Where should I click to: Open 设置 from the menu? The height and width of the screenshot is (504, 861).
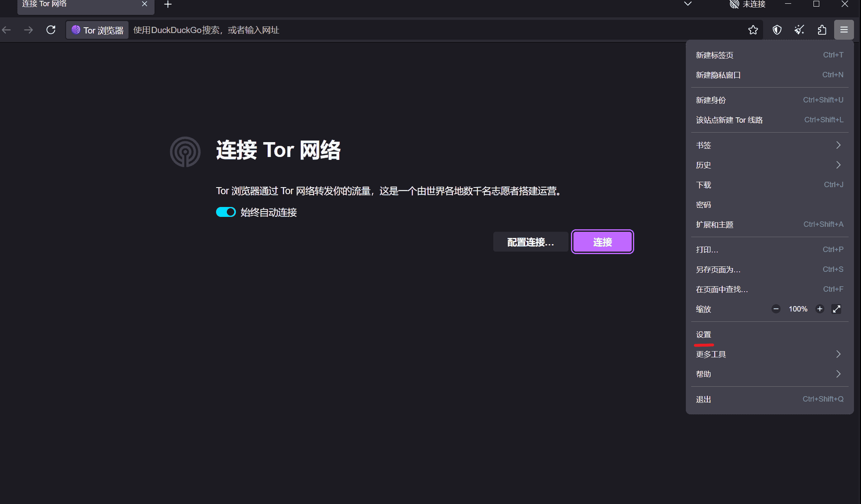click(x=770, y=334)
